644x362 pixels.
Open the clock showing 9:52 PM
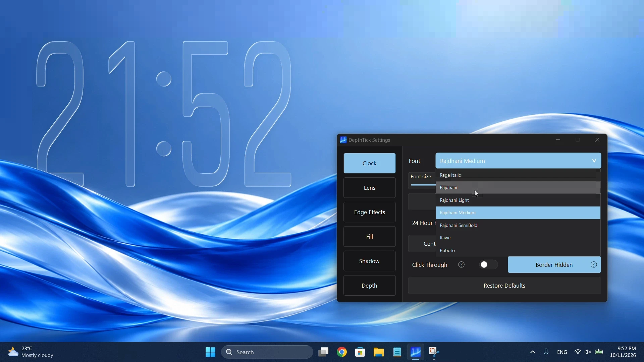(623, 352)
